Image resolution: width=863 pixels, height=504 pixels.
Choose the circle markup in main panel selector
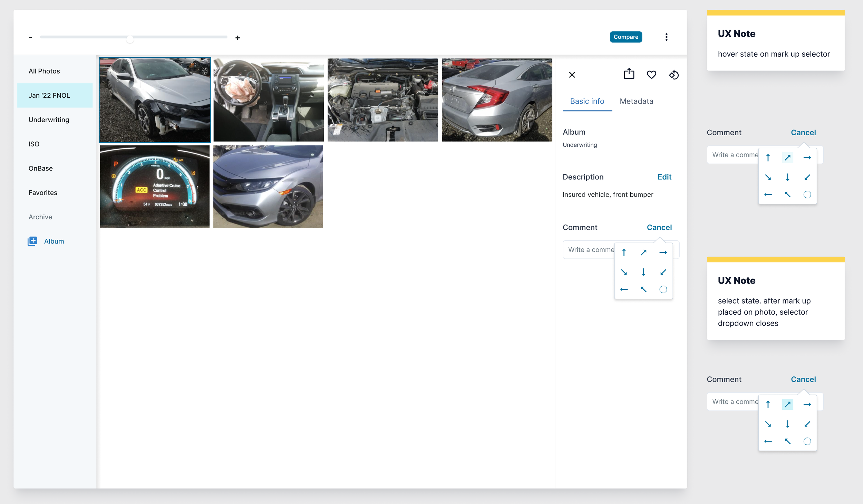tap(663, 289)
